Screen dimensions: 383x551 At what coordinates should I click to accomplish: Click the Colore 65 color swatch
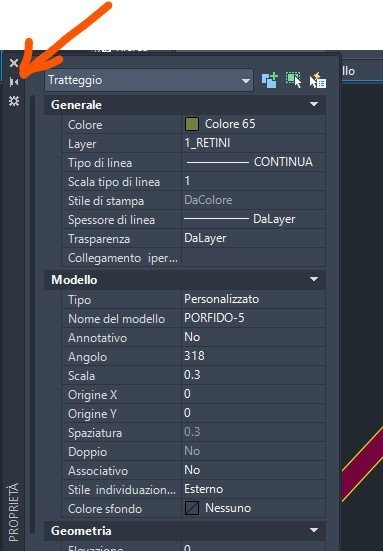click(192, 124)
